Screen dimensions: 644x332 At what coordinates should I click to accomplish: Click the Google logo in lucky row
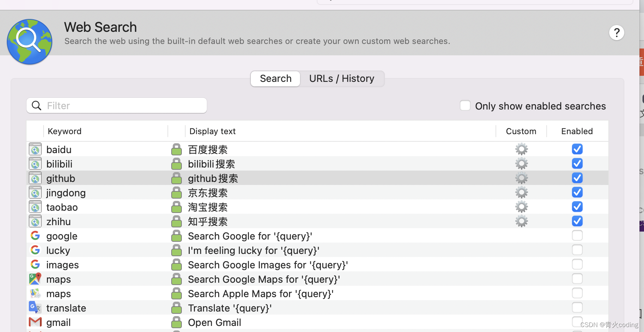[x=35, y=250]
